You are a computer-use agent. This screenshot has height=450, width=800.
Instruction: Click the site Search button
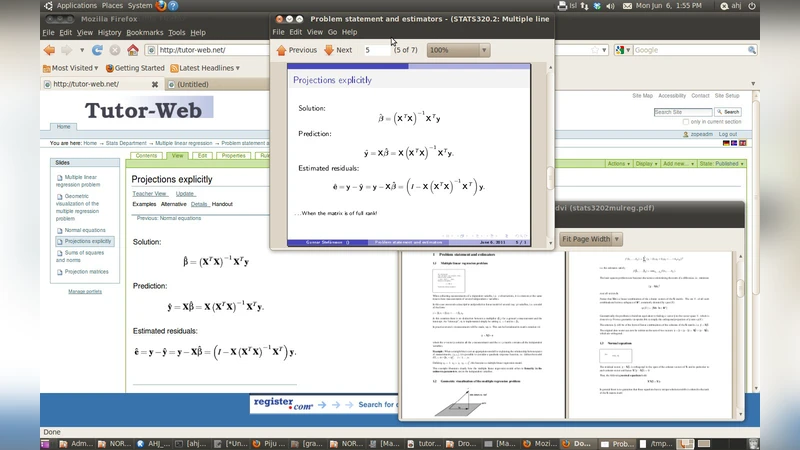click(728, 112)
